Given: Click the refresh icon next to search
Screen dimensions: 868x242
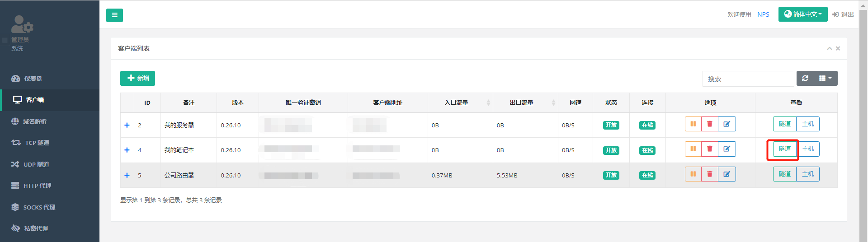Looking at the screenshot, I should coord(805,79).
